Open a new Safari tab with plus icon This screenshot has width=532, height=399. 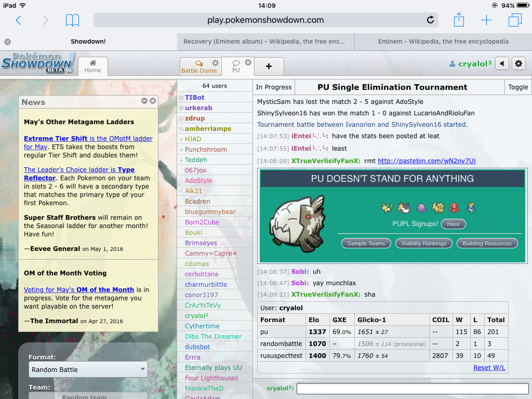tap(486, 20)
